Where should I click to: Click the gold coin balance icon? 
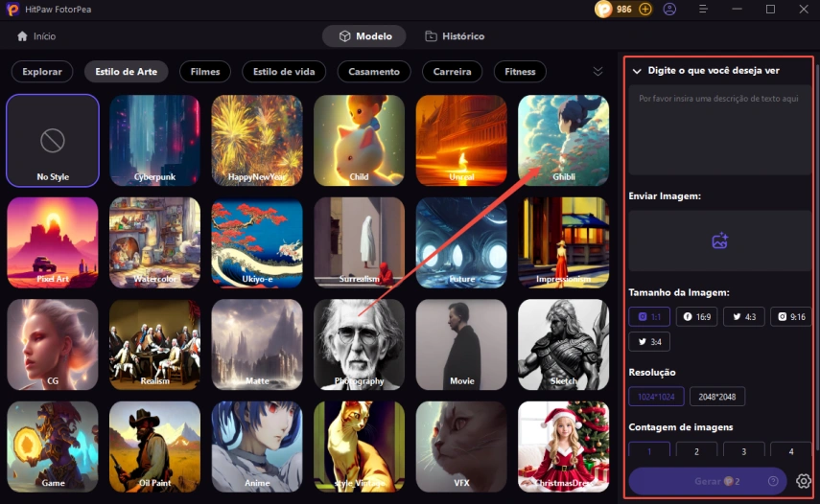603,10
